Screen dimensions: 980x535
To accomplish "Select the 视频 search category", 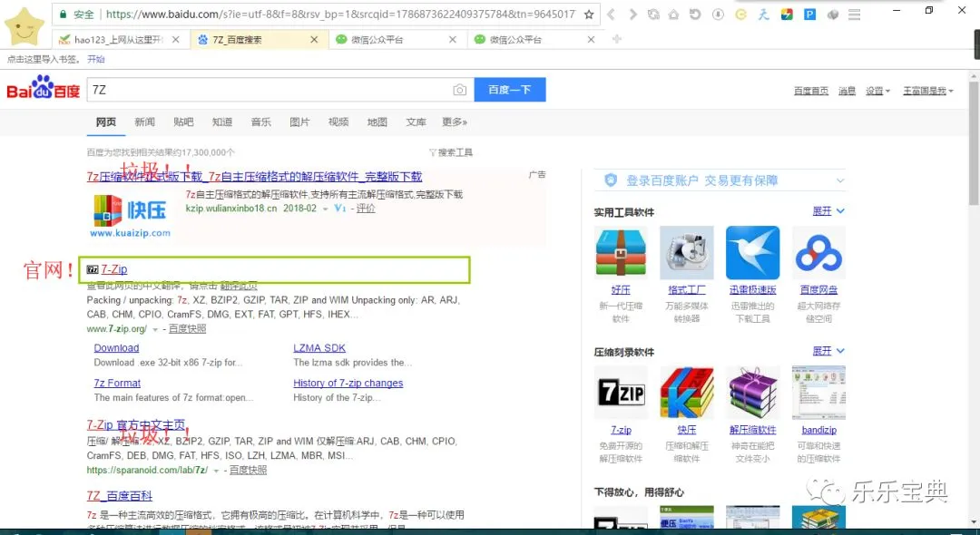I will pyautogui.click(x=338, y=122).
